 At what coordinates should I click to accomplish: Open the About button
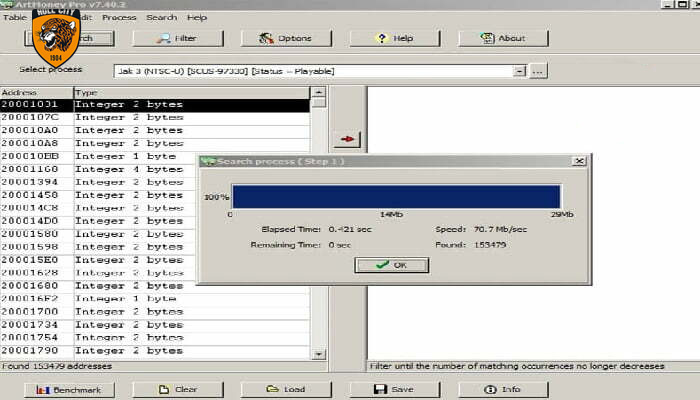[503, 38]
